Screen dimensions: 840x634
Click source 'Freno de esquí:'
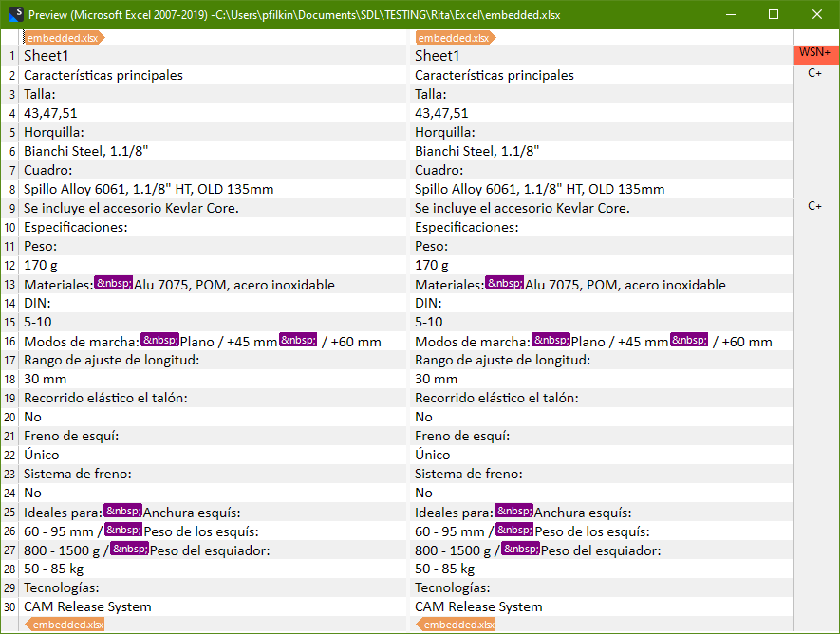pos(71,436)
